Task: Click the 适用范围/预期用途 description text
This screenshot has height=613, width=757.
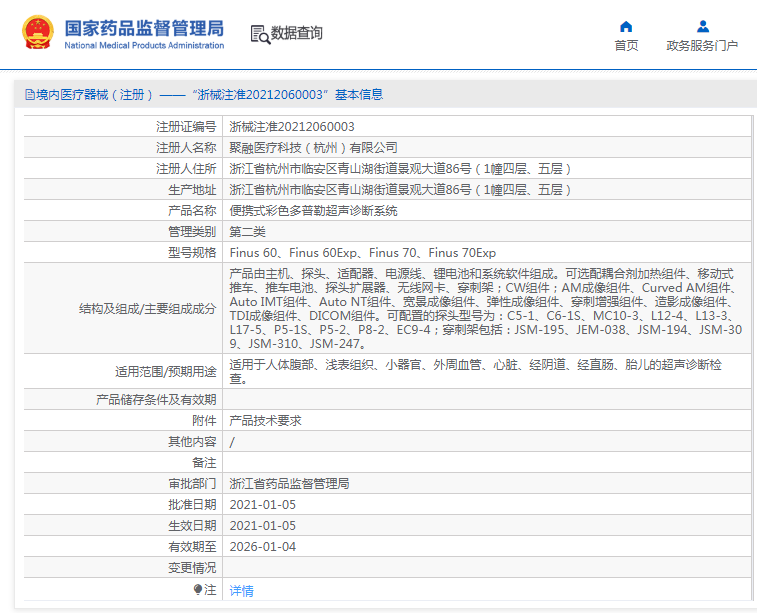Action: pyautogui.click(x=476, y=371)
